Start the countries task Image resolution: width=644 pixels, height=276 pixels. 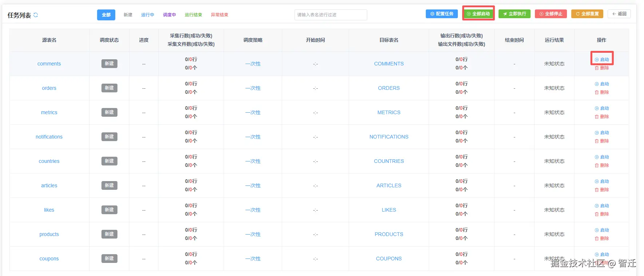pos(602,157)
